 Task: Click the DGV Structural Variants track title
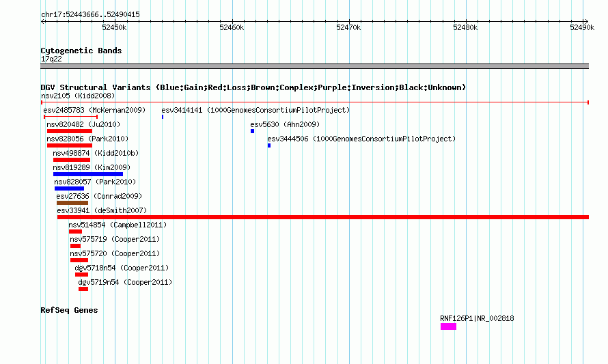[x=253, y=87]
